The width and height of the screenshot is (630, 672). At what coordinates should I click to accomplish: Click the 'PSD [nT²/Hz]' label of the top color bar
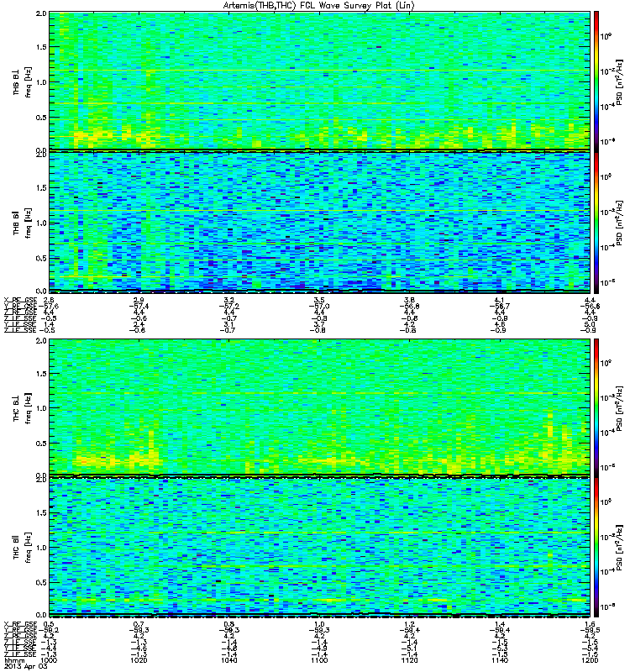coord(620,81)
